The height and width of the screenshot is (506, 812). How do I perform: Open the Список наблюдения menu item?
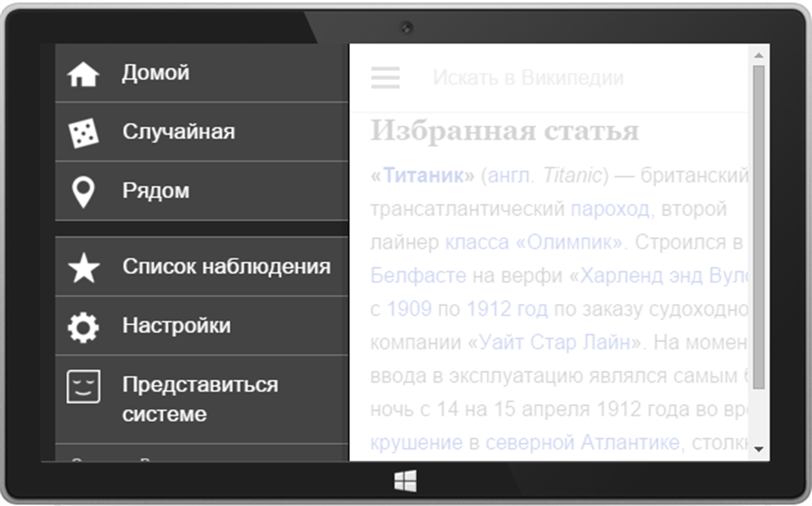(201, 266)
